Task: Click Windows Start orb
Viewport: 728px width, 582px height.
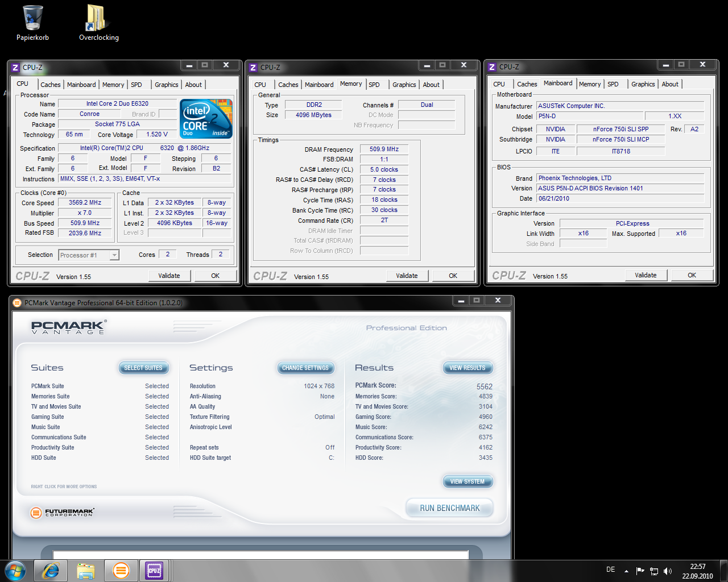Action: (15, 570)
